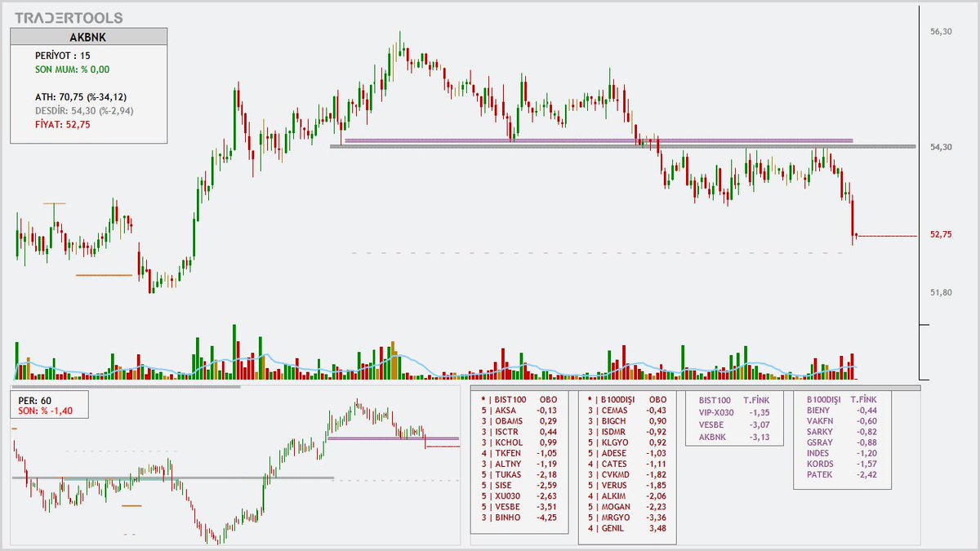
Task: Select the OBAMS row with 0,29
Action: [x=519, y=420]
